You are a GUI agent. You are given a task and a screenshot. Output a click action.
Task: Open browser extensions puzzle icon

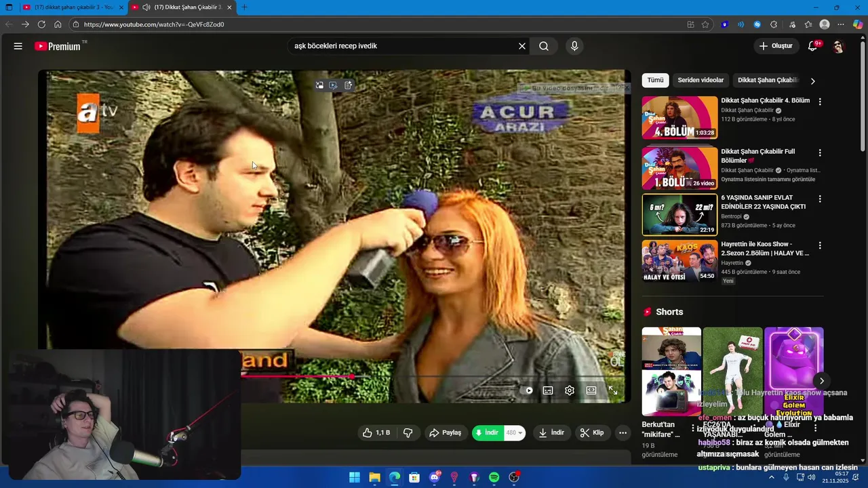click(x=774, y=24)
